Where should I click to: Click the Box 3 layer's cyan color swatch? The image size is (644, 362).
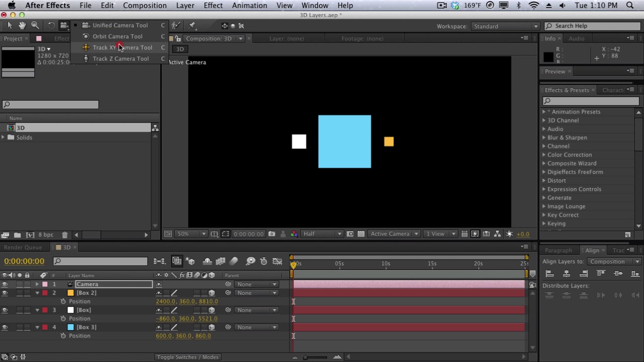(70, 327)
